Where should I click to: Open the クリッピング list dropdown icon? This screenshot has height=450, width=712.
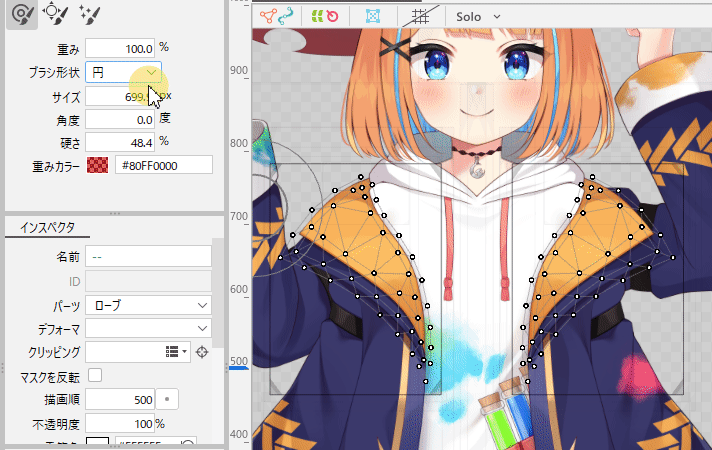(x=177, y=351)
